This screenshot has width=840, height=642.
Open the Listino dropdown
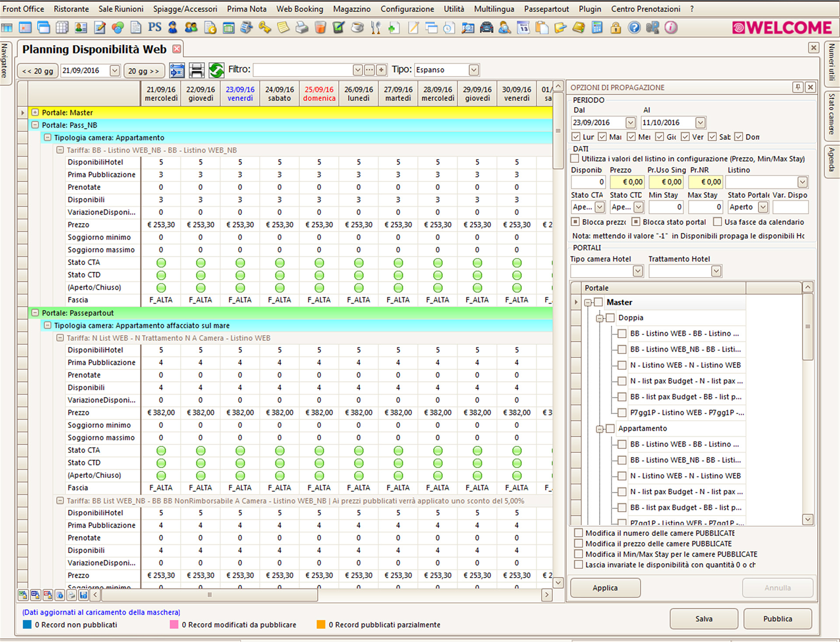click(x=802, y=182)
